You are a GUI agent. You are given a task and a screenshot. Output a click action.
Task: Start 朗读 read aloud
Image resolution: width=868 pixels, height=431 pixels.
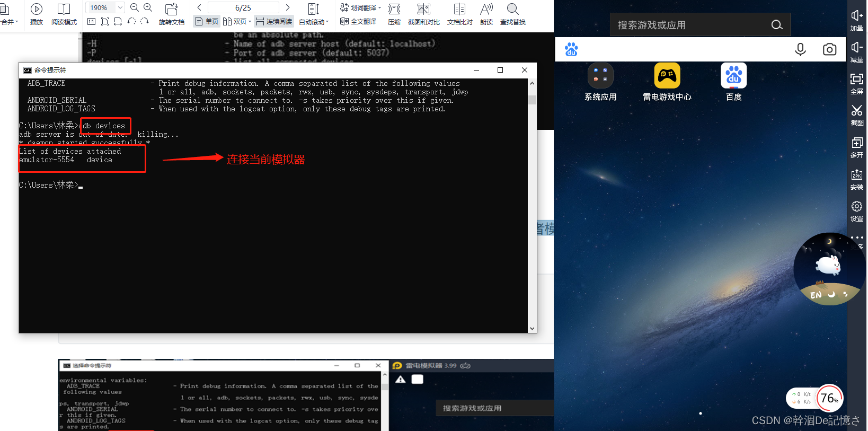coord(486,14)
